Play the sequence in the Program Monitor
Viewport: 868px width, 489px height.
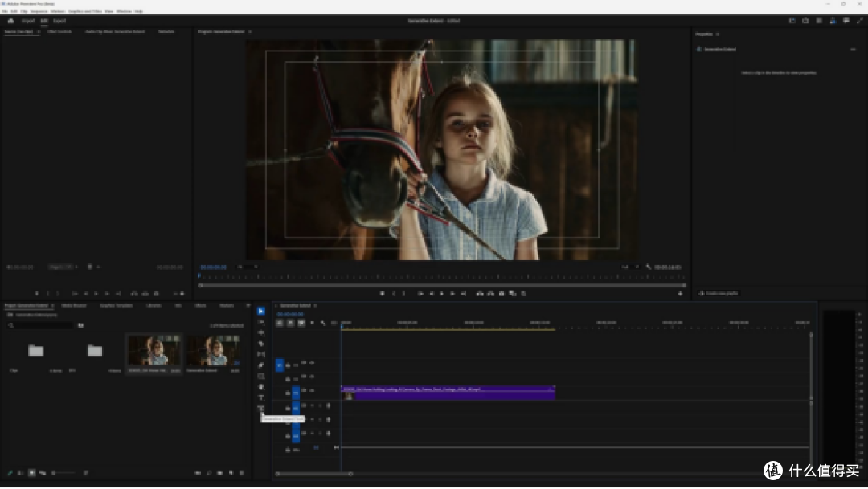[x=441, y=294]
